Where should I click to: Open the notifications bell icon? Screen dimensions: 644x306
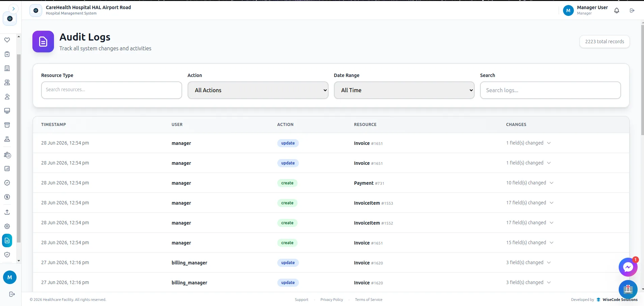click(x=617, y=10)
